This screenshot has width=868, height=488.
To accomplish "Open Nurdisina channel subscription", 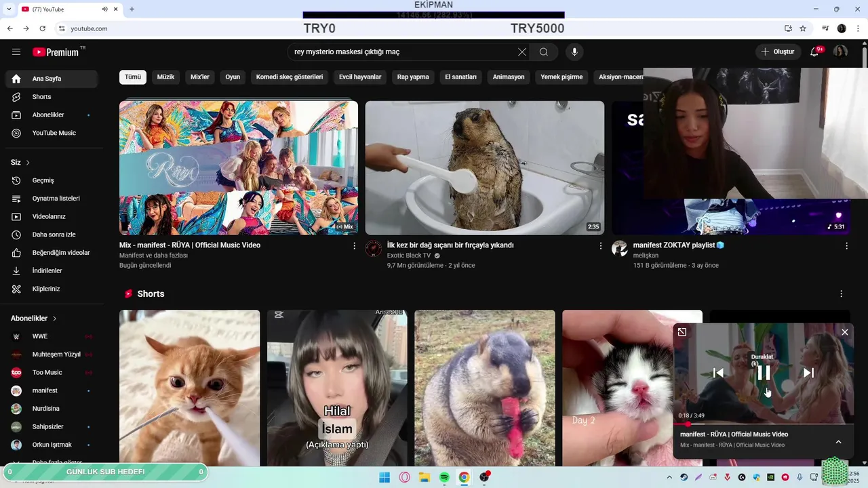I will coord(52,409).
